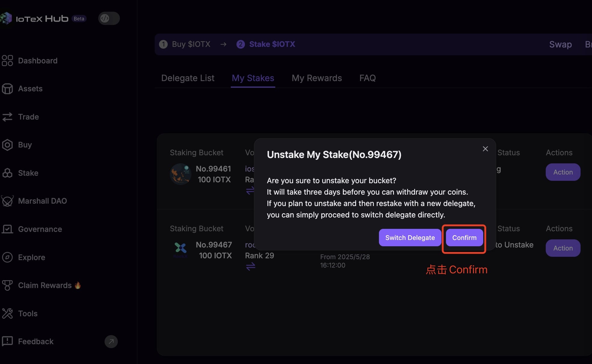Viewport: 592px width, 364px height.
Task: Click the Swap link in top bar
Action: (560, 44)
